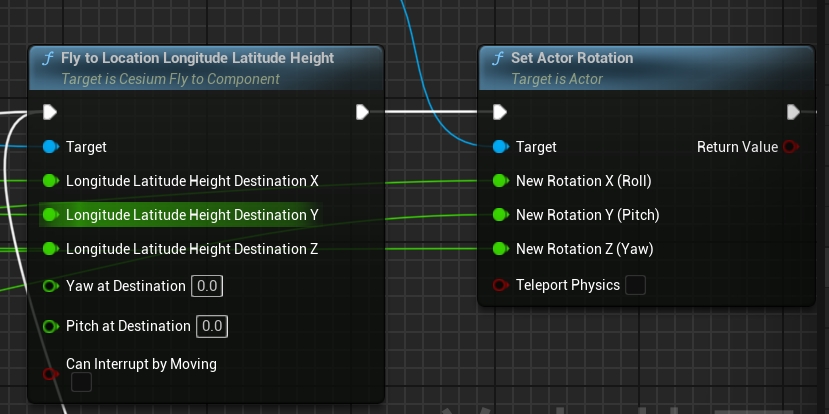
Task: Click the Yaw at Destination value field
Action: click(207, 286)
